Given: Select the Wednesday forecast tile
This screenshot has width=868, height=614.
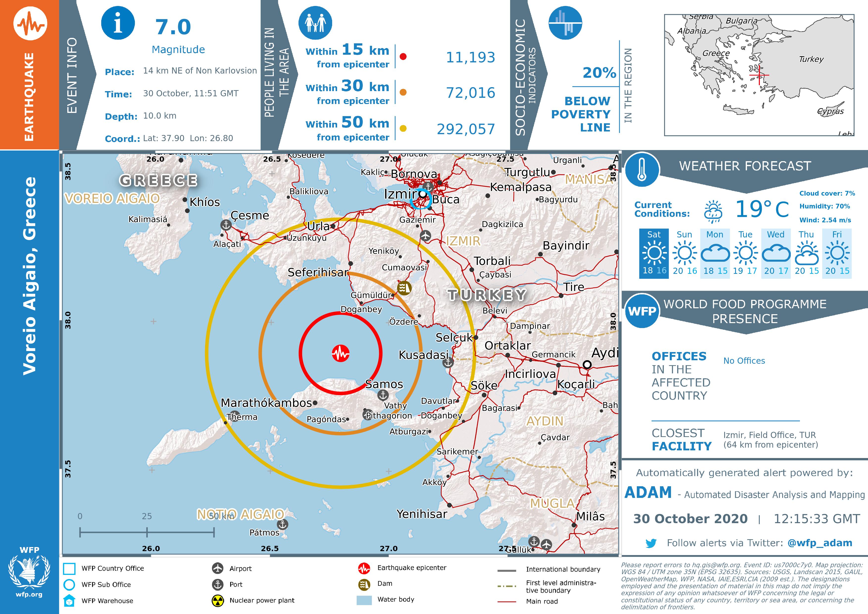Looking at the screenshot, I should [776, 253].
